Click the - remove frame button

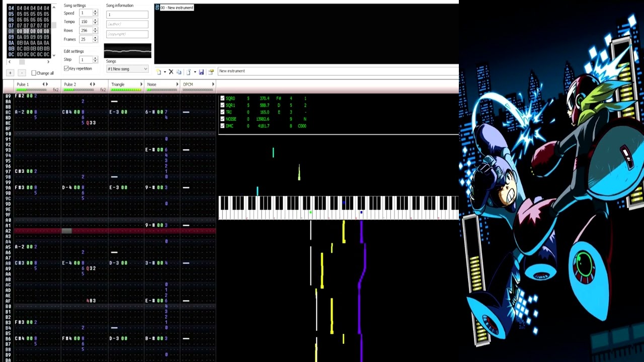[x=22, y=73]
